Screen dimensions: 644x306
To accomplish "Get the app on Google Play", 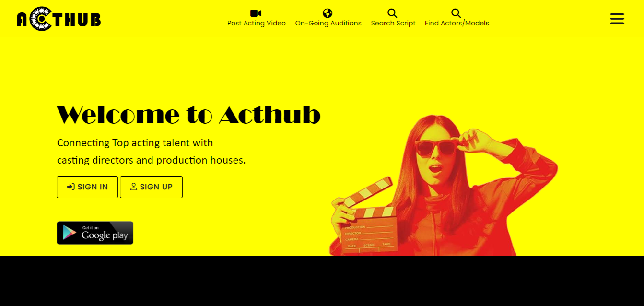I will click(x=95, y=233).
